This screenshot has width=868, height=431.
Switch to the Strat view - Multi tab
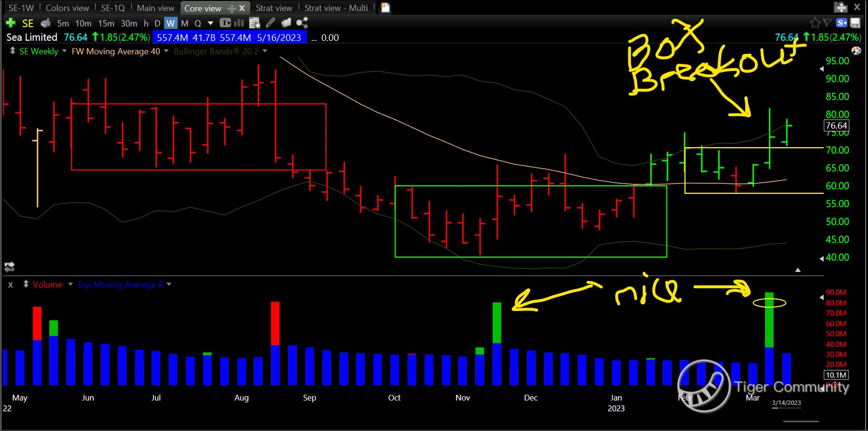click(336, 8)
